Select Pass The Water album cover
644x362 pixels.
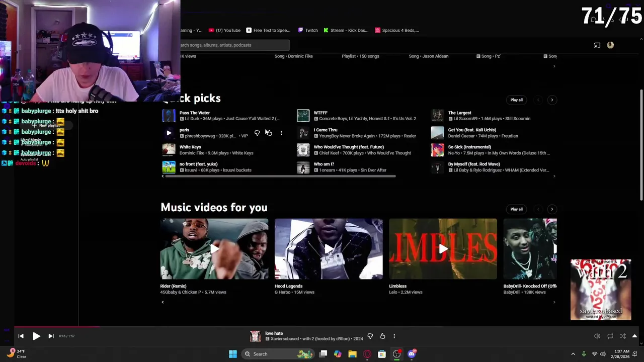pos(169,116)
